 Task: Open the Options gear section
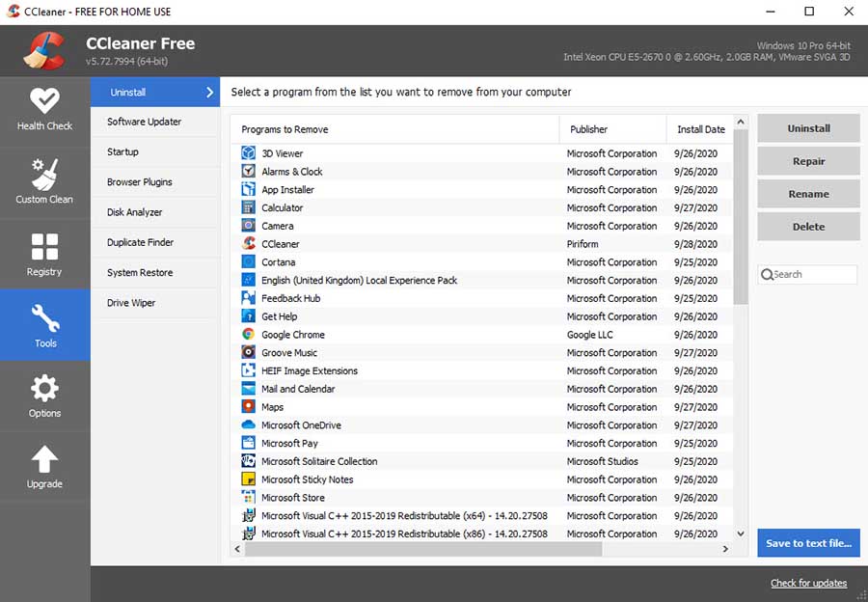pyautogui.click(x=44, y=396)
